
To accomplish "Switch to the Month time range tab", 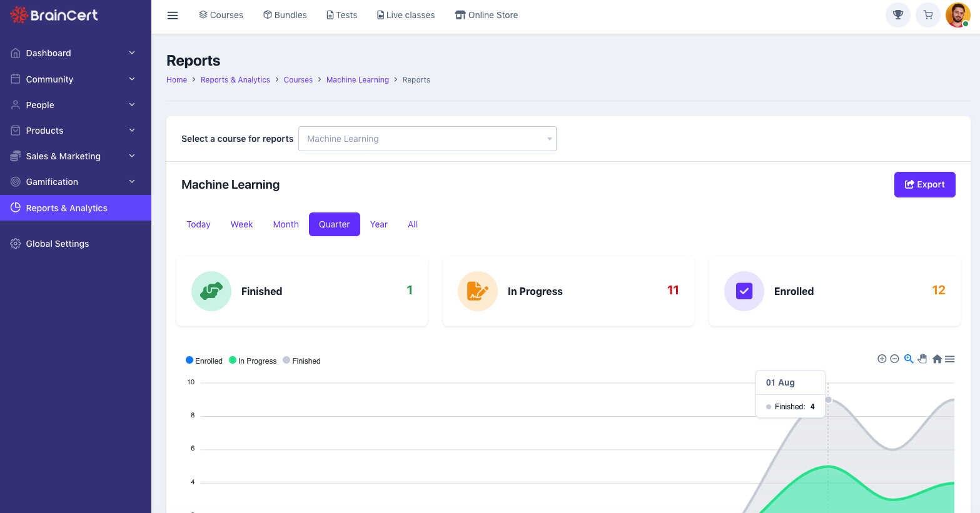I will point(286,224).
